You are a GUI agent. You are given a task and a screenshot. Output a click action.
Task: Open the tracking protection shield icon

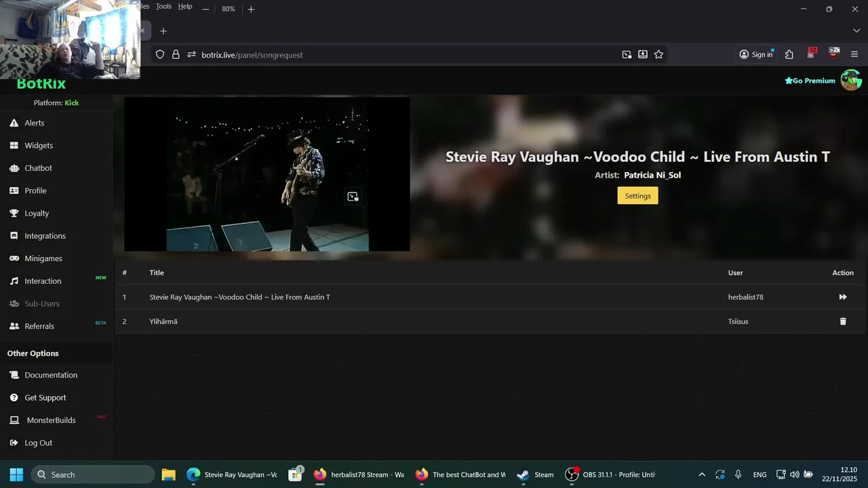tap(160, 55)
